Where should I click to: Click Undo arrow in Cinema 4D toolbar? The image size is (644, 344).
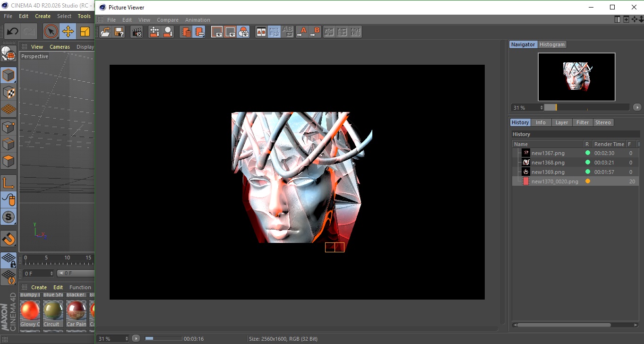(12, 32)
